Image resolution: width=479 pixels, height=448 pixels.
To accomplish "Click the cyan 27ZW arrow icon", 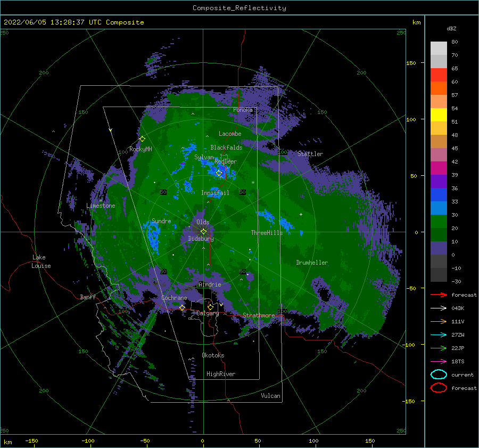I will tap(439, 335).
